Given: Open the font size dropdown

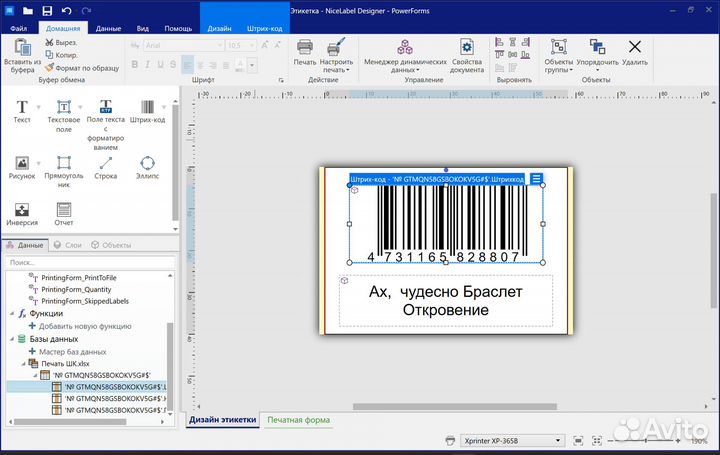Looking at the screenshot, I should pyautogui.click(x=252, y=45).
